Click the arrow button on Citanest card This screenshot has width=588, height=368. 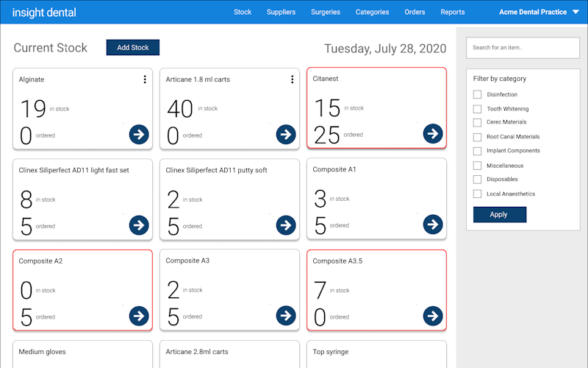pyautogui.click(x=433, y=133)
